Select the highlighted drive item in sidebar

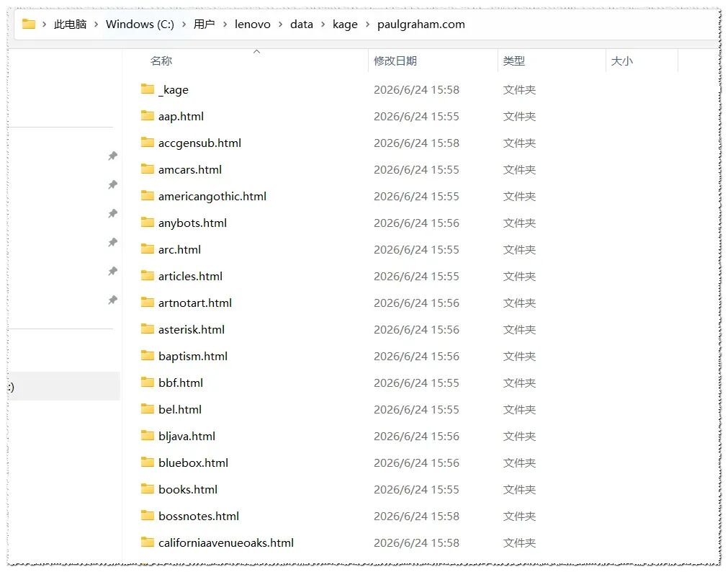tap(64, 386)
